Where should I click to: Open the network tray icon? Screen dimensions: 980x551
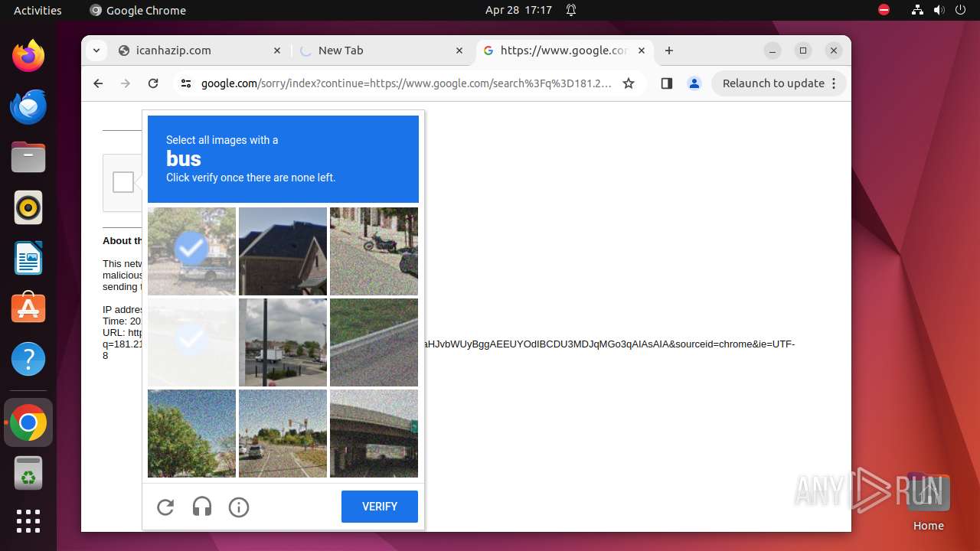point(918,10)
